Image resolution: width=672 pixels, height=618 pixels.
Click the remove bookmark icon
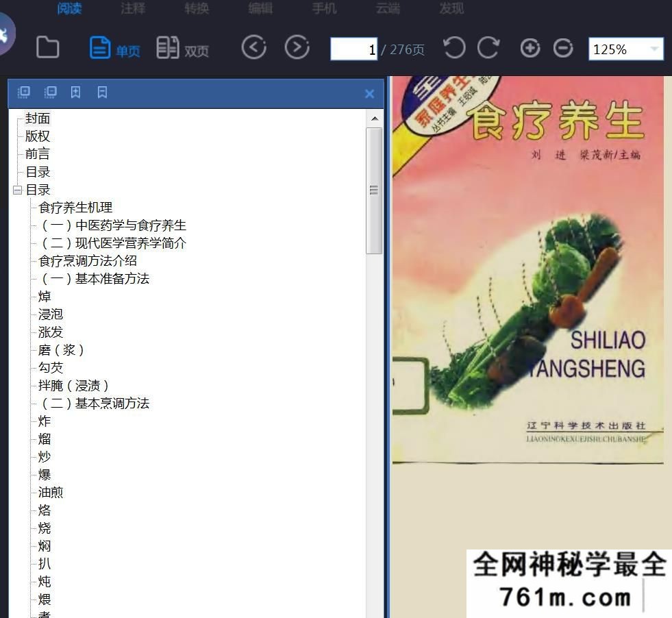click(x=102, y=92)
